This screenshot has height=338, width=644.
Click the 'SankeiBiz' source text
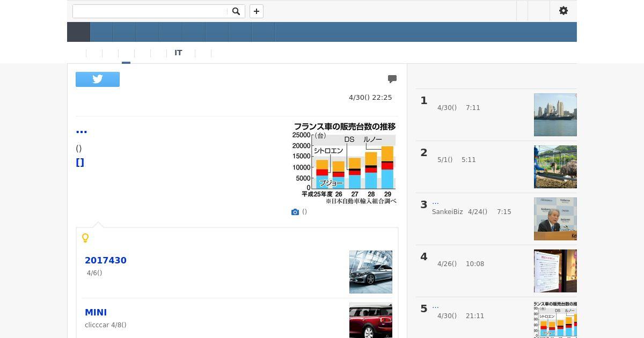click(x=447, y=212)
